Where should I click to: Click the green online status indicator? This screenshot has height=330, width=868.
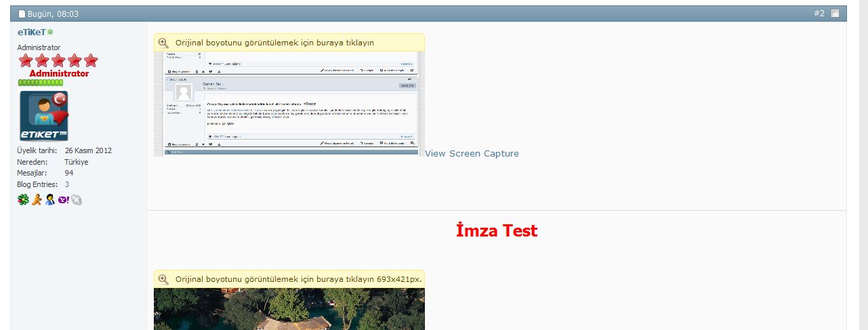(x=51, y=32)
